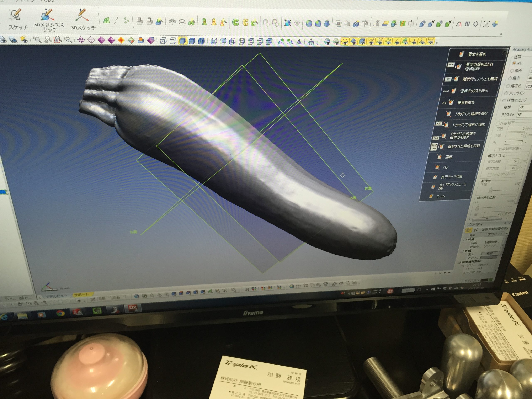Toggle measurement visibility eye with arrows

431,42
